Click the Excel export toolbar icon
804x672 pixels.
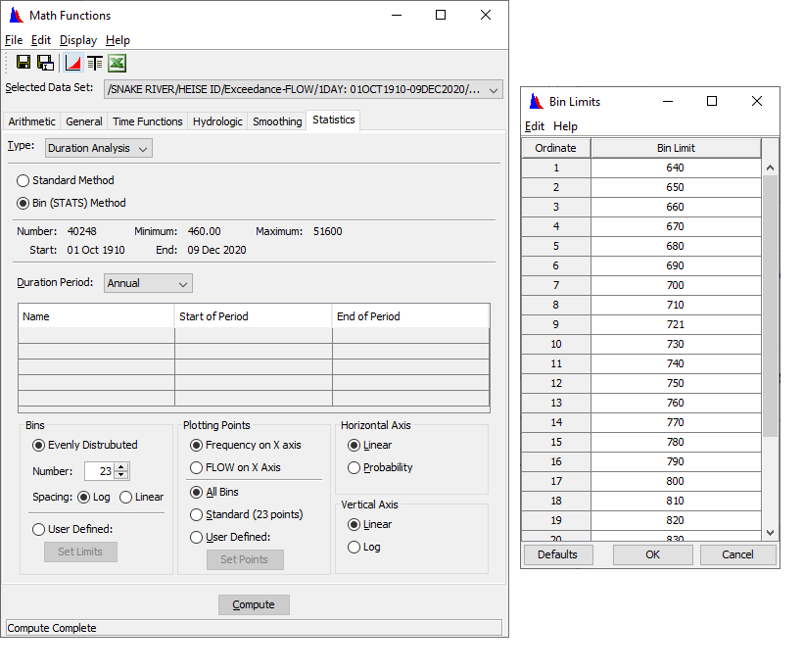(x=117, y=63)
